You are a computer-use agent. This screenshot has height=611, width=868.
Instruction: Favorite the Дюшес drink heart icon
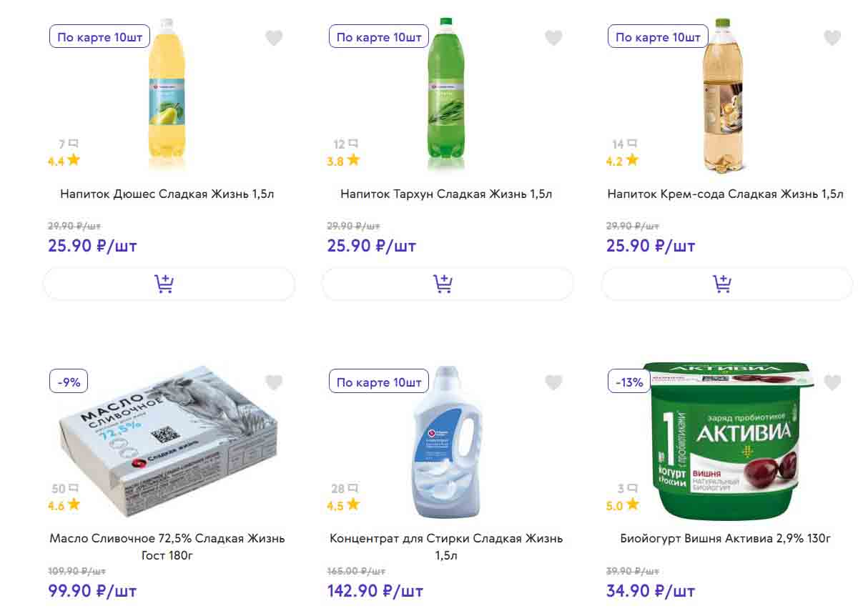tap(274, 38)
